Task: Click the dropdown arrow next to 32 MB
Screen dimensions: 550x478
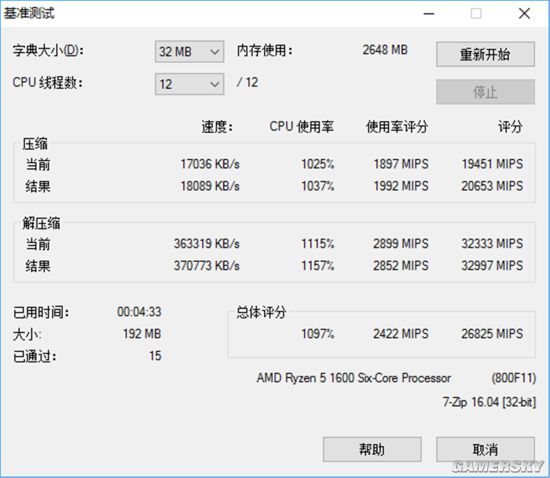Action: pos(214,52)
